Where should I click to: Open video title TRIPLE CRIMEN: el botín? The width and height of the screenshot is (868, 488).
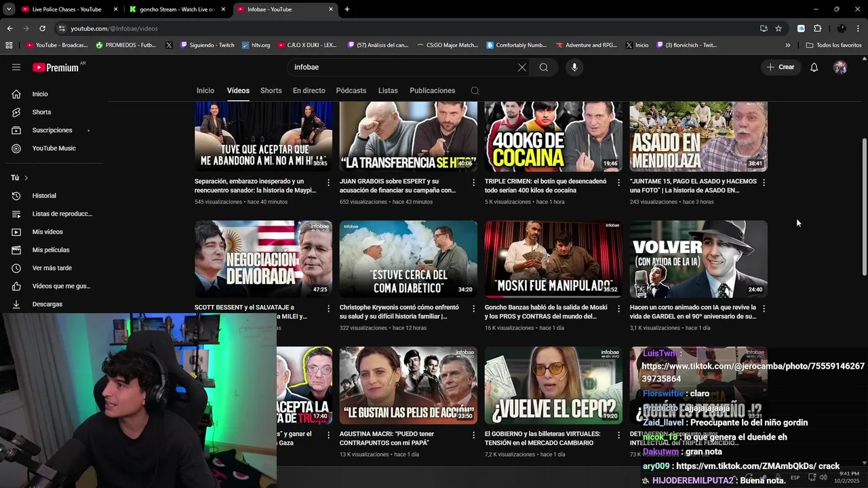coord(545,186)
